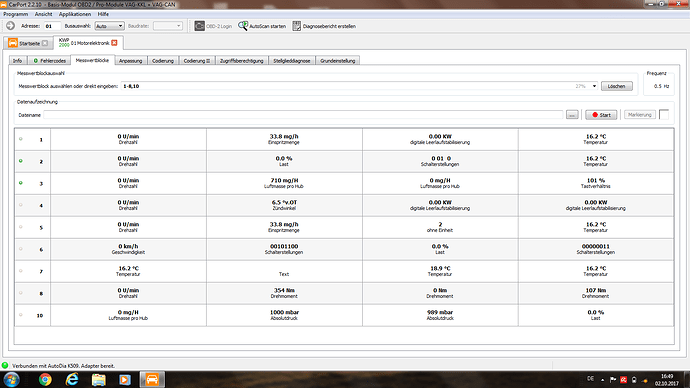Screen dimensions: 690x388
Task: Open Internet Explorer from the taskbar
Action: [72, 379]
